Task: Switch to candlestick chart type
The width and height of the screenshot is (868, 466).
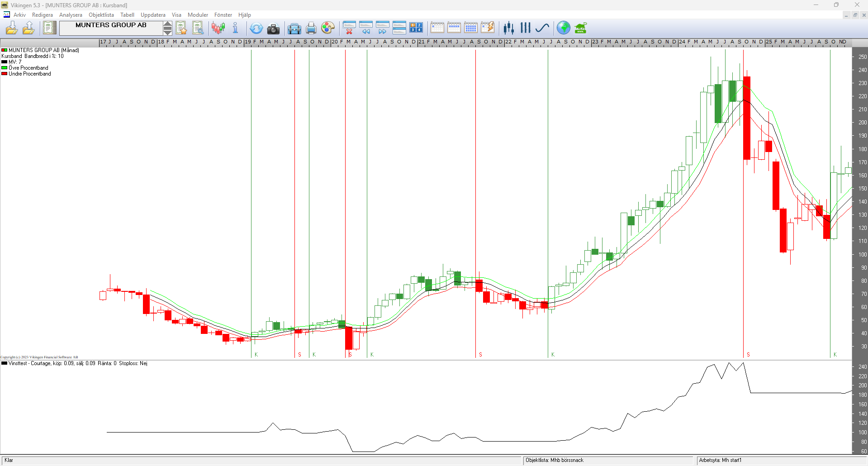Action: [x=509, y=28]
